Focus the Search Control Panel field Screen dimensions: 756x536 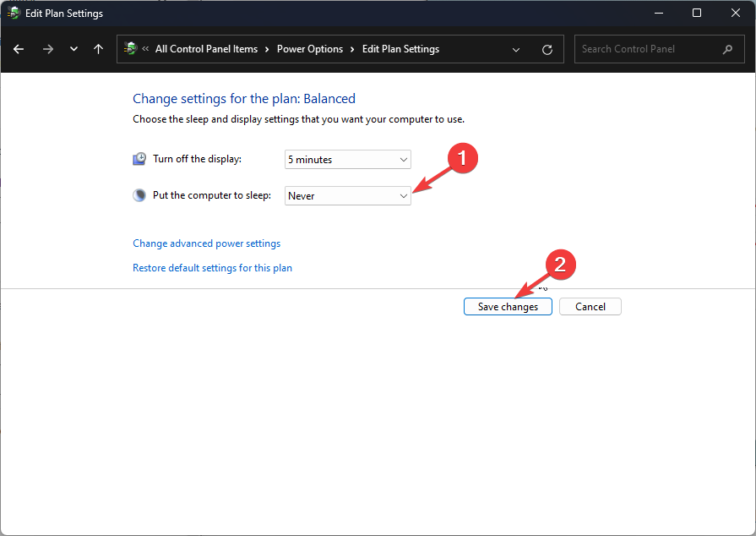[x=659, y=49]
